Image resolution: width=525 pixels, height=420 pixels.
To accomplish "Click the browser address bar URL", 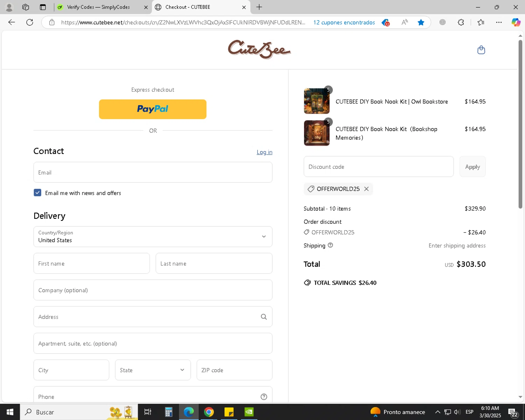I will click(183, 22).
